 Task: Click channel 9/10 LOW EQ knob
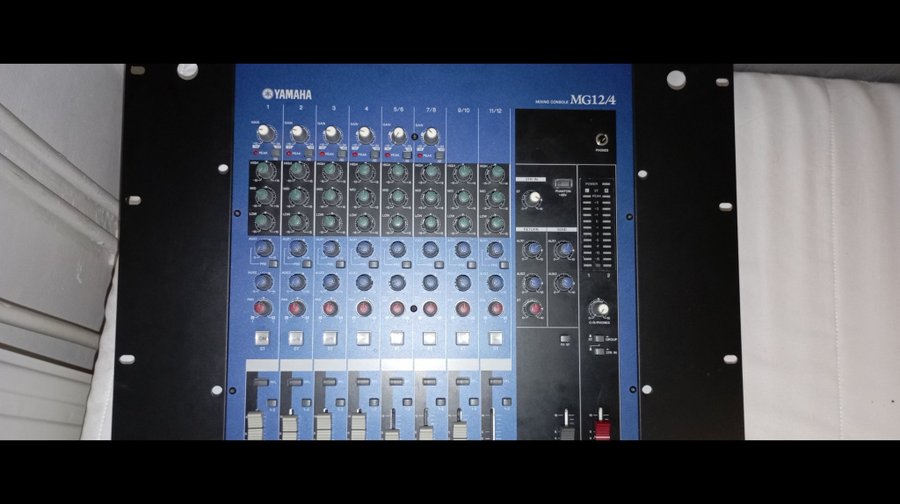[463, 221]
